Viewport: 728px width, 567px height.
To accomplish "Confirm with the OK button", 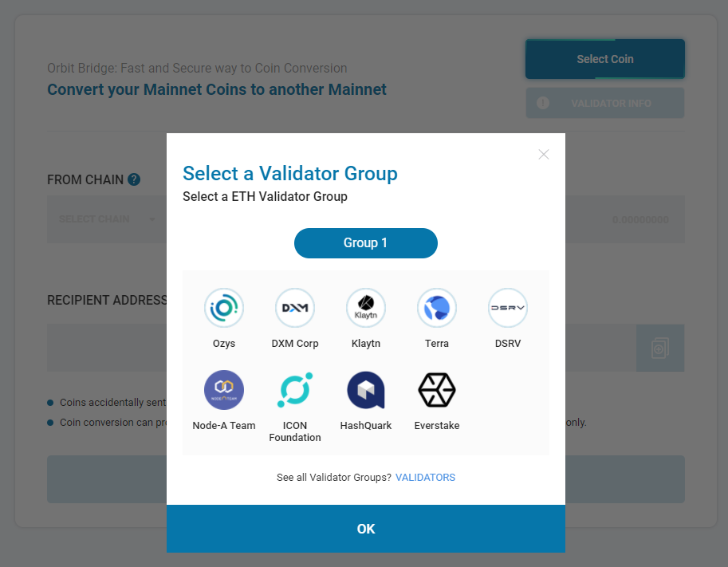I will pos(366,529).
